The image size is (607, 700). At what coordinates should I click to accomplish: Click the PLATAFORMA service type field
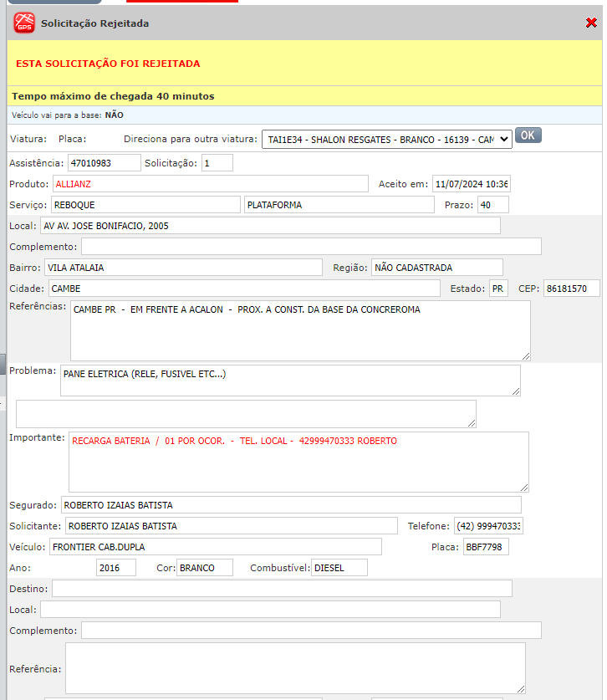[x=339, y=205]
